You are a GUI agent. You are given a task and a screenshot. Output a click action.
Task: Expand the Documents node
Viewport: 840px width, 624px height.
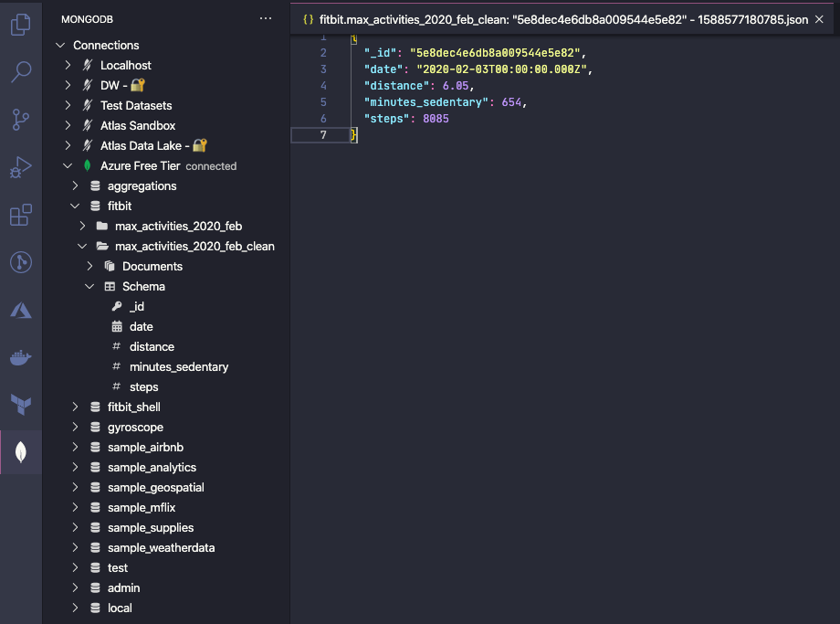point(89,267)
